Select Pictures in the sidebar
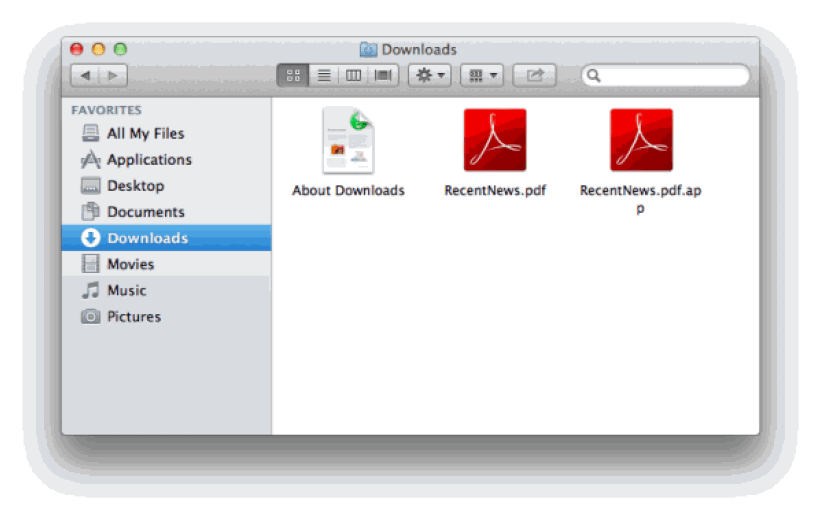 pyautogui.click(x=133, y=316)
